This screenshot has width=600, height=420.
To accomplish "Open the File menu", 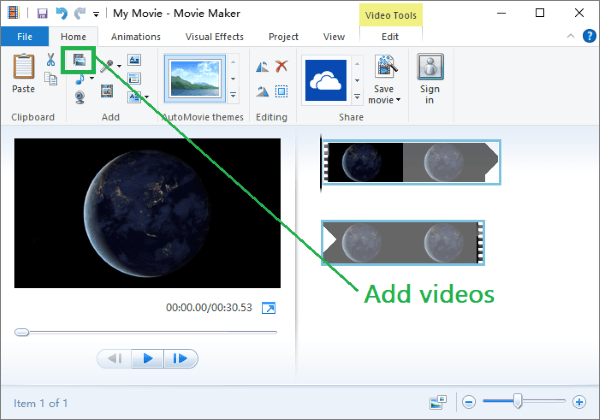I will [x=25, y=37].
